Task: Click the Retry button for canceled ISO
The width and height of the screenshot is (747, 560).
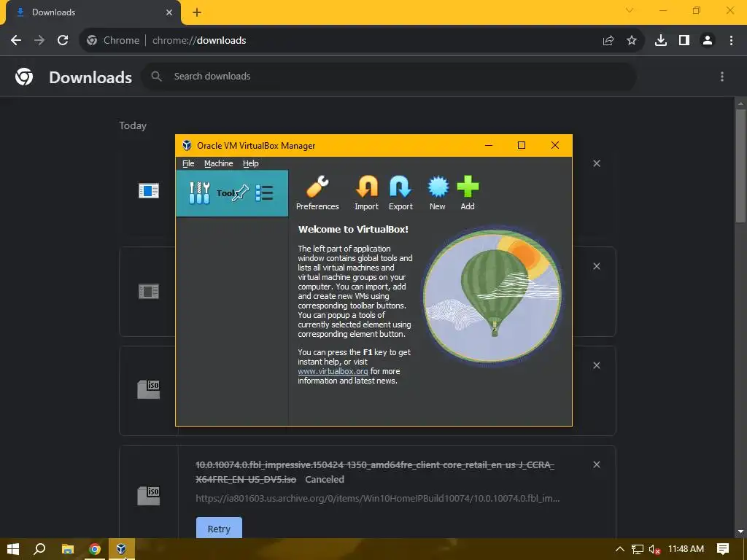Action: coord(219,529)
